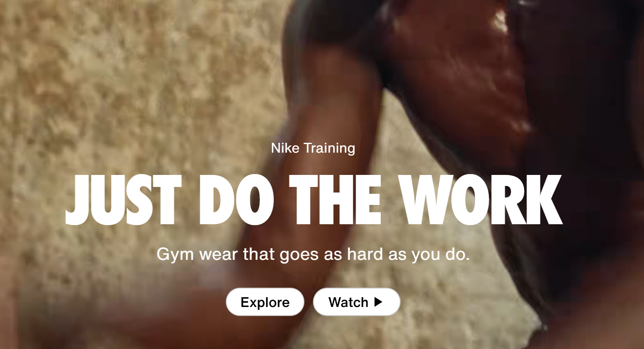Click the JUST DO THE WORK headline
The height and width of the screenshot is (349, 644).
pyautogui.click(x=314, y=200)
